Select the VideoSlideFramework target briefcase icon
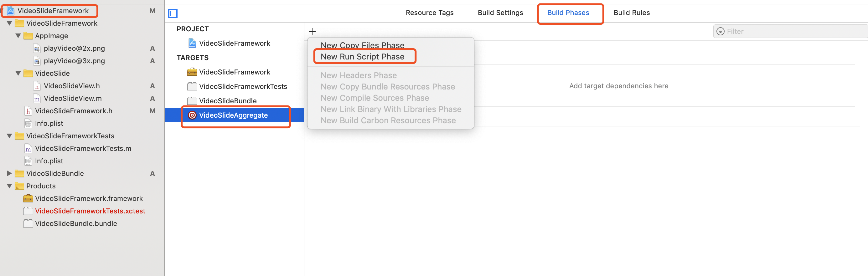The width and height of the screenshot is (868, 276). pyautogui.click(x=192, y=72)
